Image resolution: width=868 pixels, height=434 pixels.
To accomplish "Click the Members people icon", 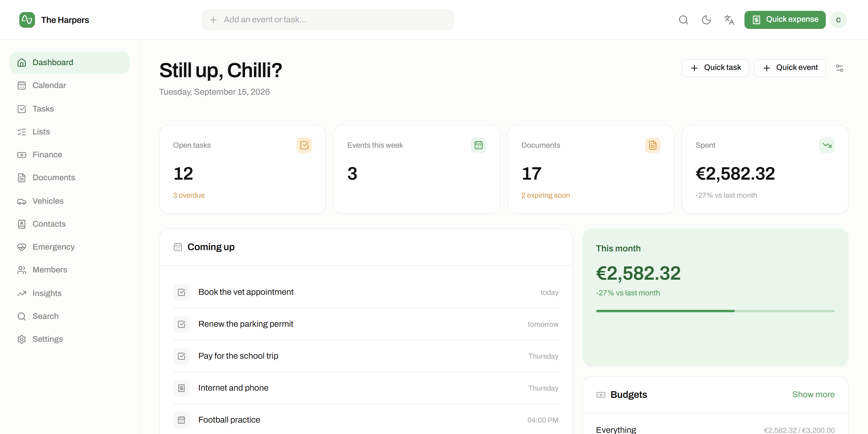I will coord(22,270).
